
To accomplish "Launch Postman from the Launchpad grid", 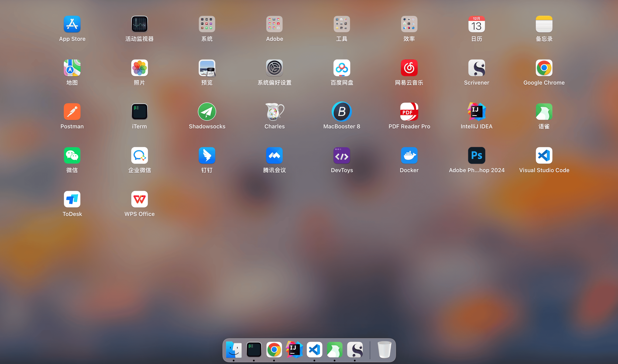I will [72, 112].
